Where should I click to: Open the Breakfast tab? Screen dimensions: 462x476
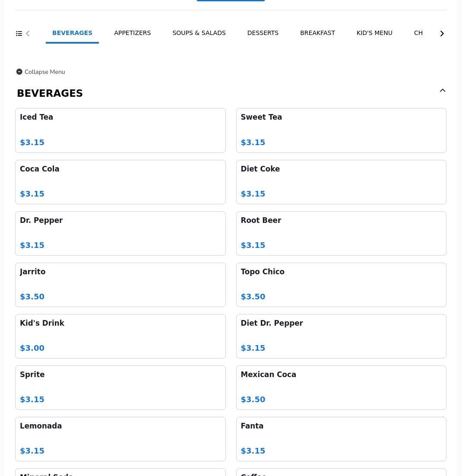pyautogui.click(x=317, y=33)
